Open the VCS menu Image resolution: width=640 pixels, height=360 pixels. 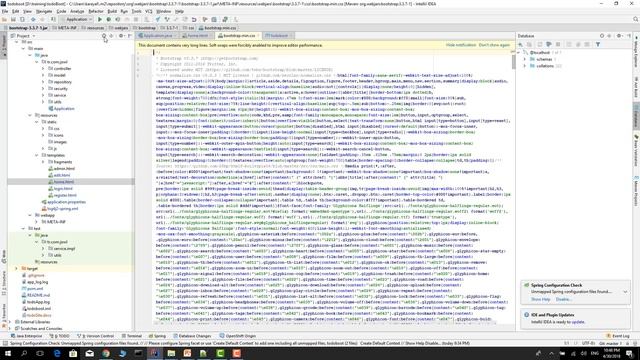coord(149,11)
